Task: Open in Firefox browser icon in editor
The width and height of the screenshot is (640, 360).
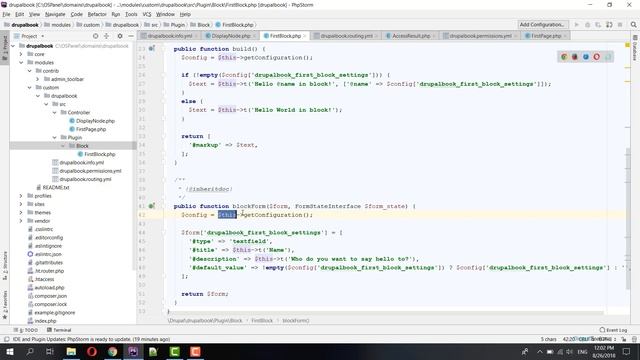Action: [575, 57]
